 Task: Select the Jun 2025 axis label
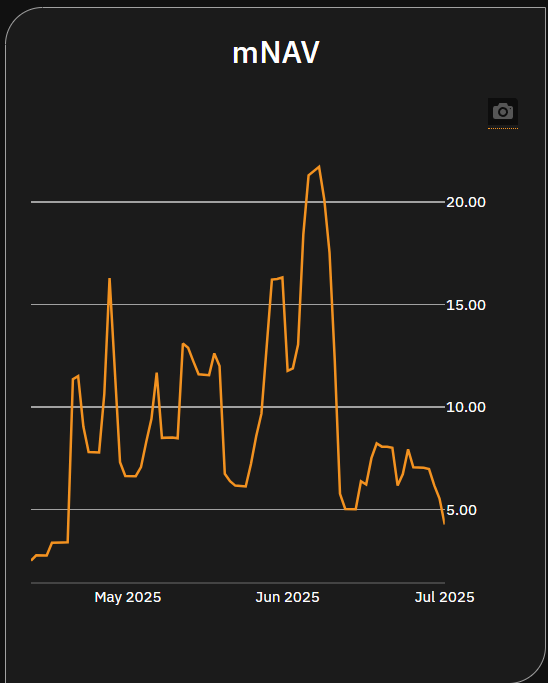click(288, 597)
